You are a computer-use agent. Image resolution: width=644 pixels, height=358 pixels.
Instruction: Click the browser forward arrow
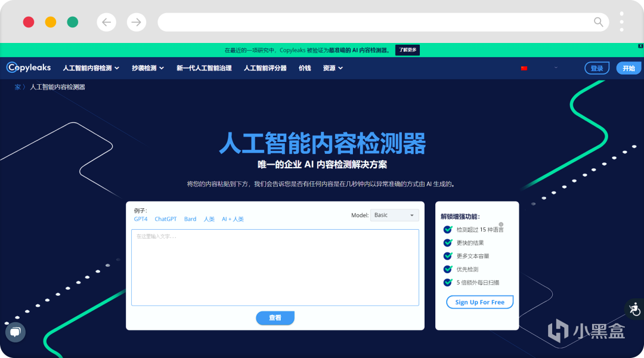coord(137,22)
